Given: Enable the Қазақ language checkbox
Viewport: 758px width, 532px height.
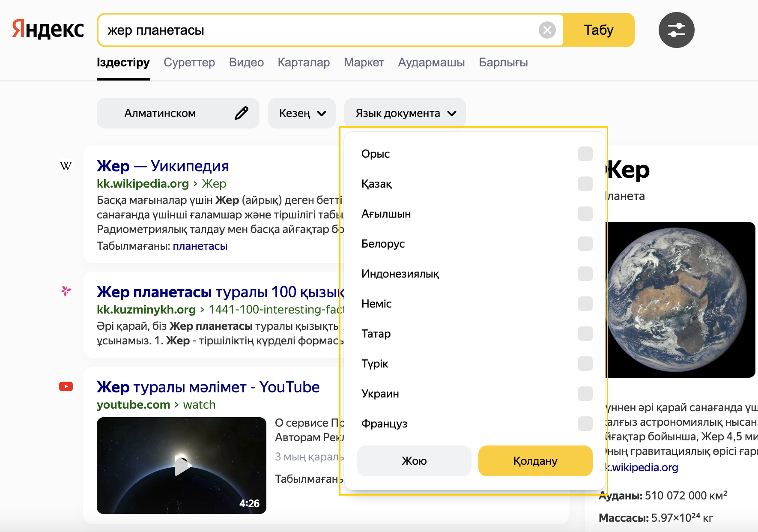Looking at the screenshot, I should [x=585, y=184].
